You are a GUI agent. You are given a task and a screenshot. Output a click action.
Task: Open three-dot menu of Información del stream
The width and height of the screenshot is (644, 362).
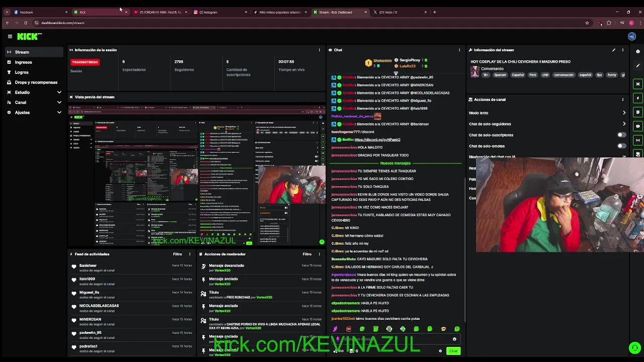(x=622, y=50)
